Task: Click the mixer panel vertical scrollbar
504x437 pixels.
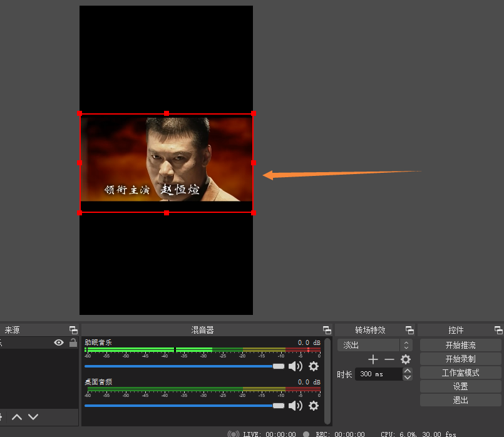Action: click(x=327, y=381)
